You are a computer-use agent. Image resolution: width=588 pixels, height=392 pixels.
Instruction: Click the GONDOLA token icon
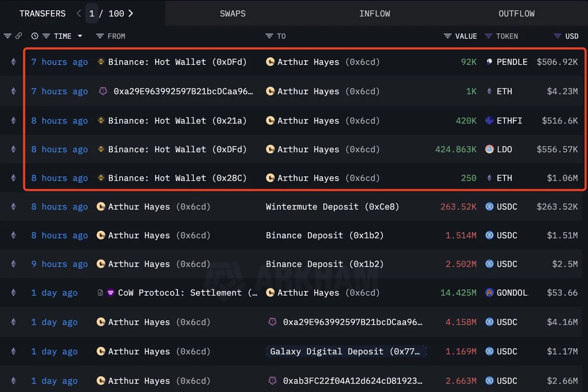(x=489, y=293)
